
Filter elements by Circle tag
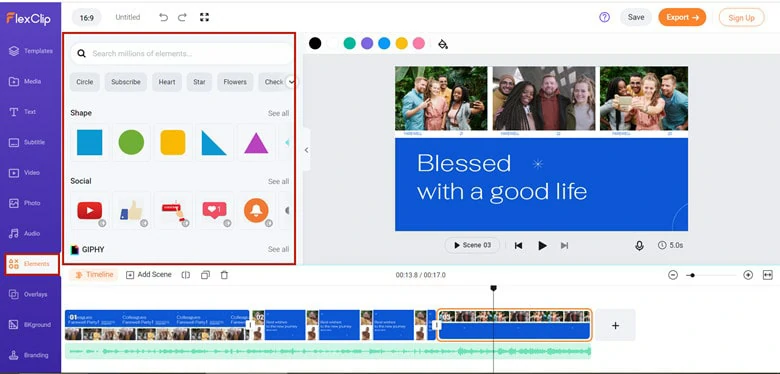pos(85,82)
